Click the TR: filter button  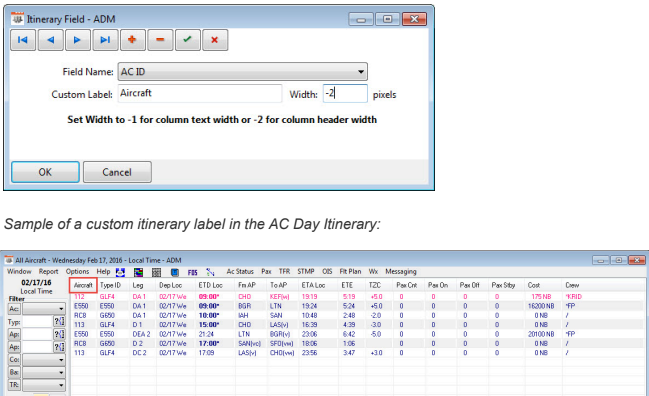tap(14, 385)
